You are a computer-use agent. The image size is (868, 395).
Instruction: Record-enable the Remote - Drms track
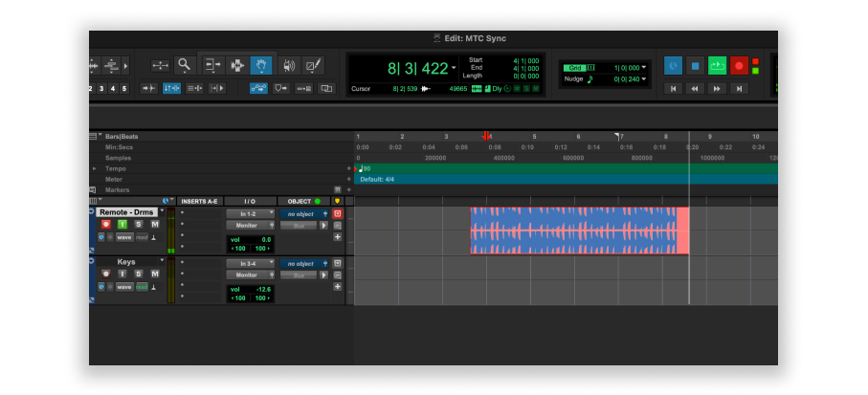click(x=105, y=224)
